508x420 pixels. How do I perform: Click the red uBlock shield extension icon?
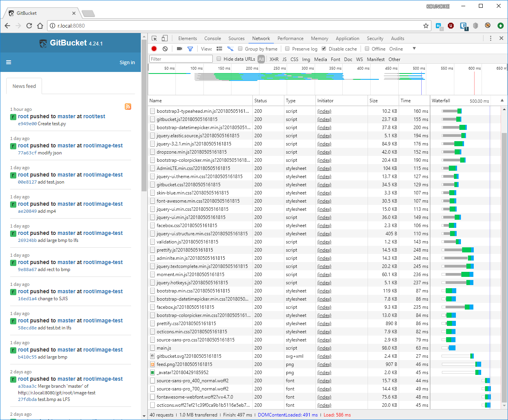pyautogui.click(x=451, y=26)
